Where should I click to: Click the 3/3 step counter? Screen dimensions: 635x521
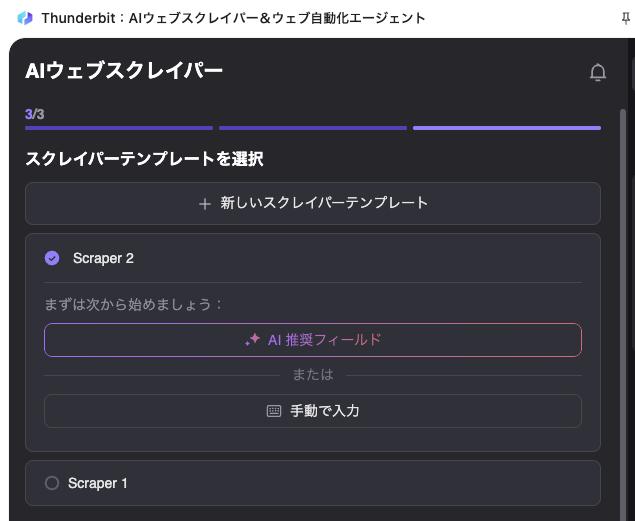[x=35, y=114]
